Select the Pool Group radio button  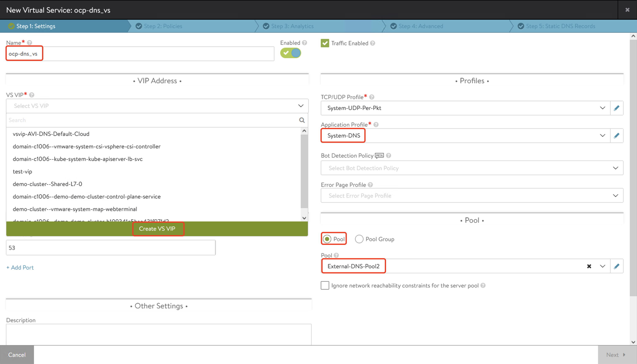coord(359,239)
